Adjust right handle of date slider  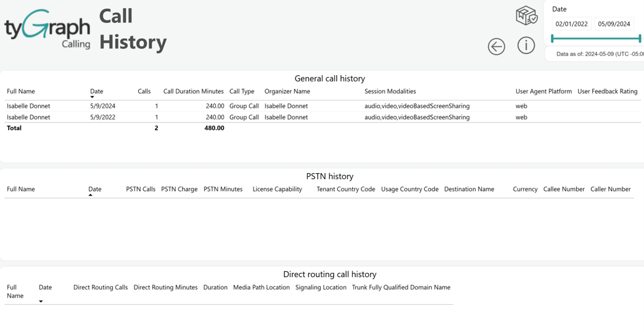[640, 39]
